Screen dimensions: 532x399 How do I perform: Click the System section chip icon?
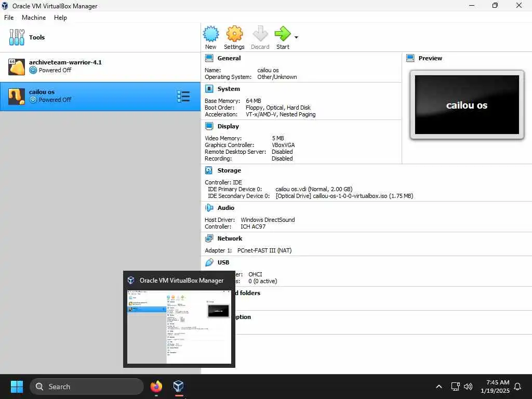(209, 88)
